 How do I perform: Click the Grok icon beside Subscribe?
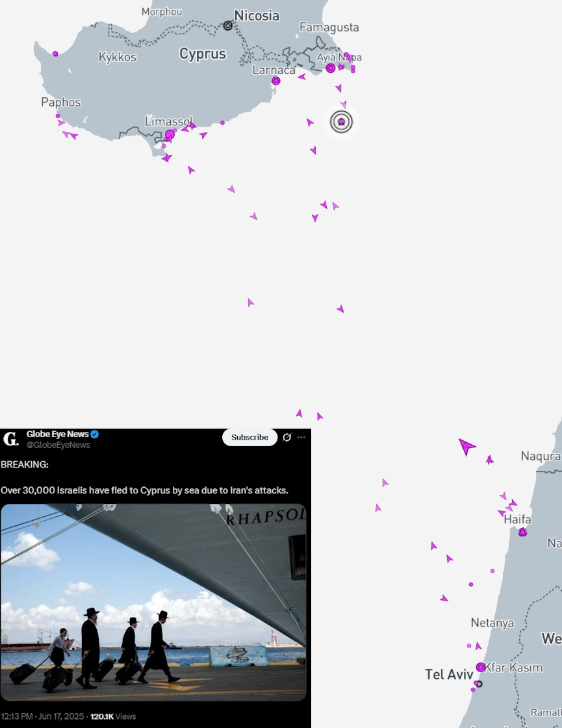(287, 437)
